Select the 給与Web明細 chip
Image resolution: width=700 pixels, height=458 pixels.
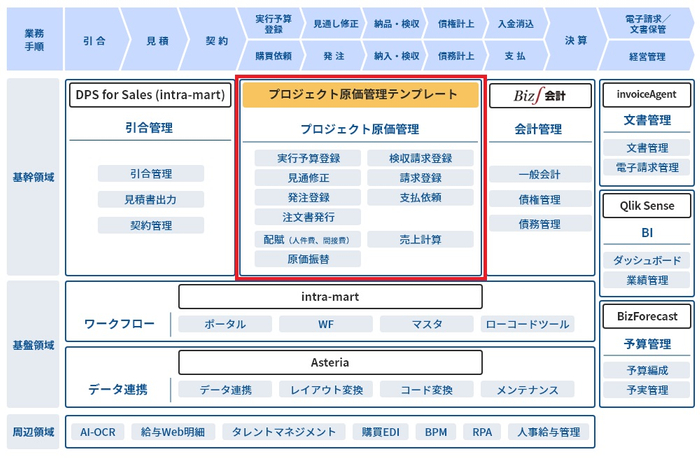[173, 432]
